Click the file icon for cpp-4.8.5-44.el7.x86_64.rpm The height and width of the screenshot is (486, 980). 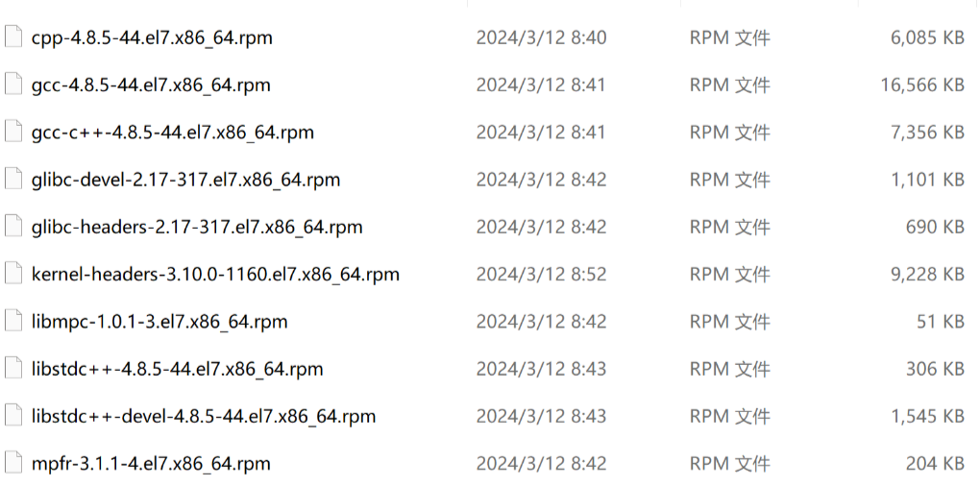click(12, 37)
